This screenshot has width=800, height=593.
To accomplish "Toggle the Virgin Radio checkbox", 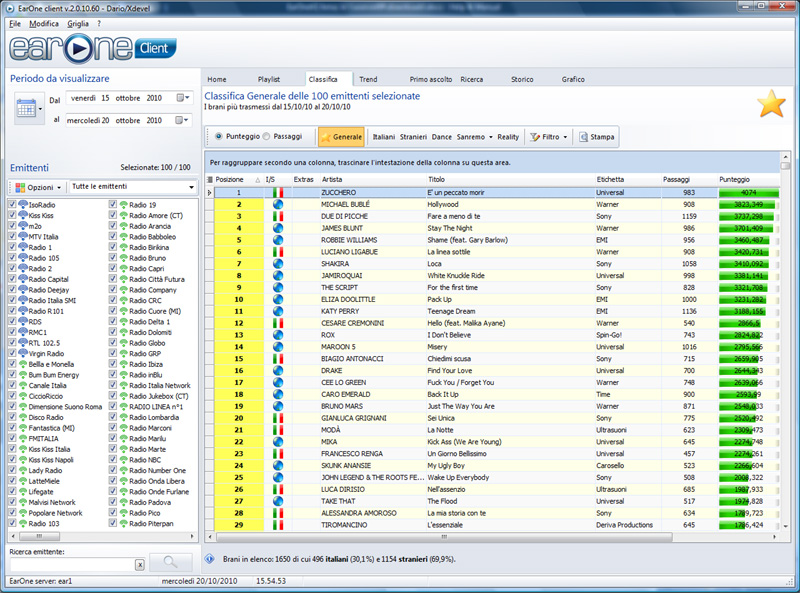I will pyautogui.click(x=13, y=353).
